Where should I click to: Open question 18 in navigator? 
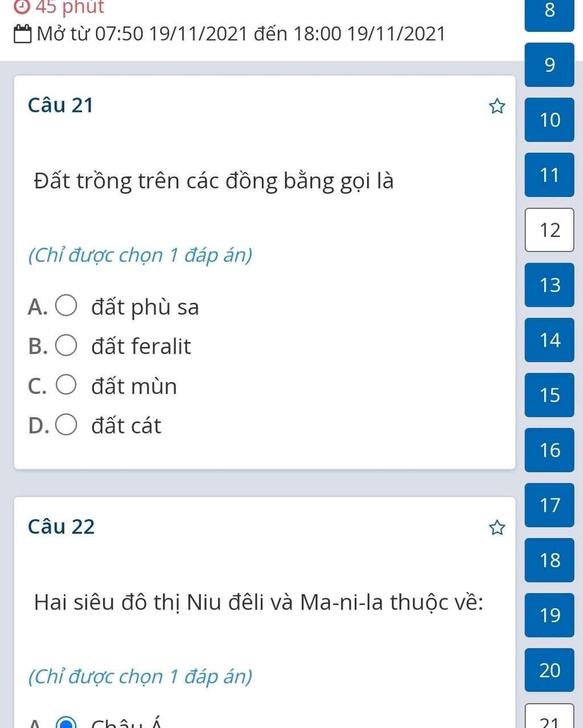pyautogui.click(x=549, y=560)
